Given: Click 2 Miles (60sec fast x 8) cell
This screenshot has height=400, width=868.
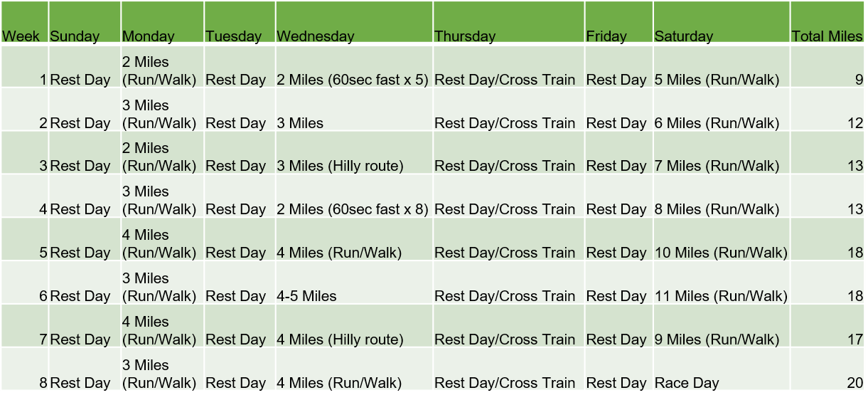Looking at the screenshot, I should 353,209.
